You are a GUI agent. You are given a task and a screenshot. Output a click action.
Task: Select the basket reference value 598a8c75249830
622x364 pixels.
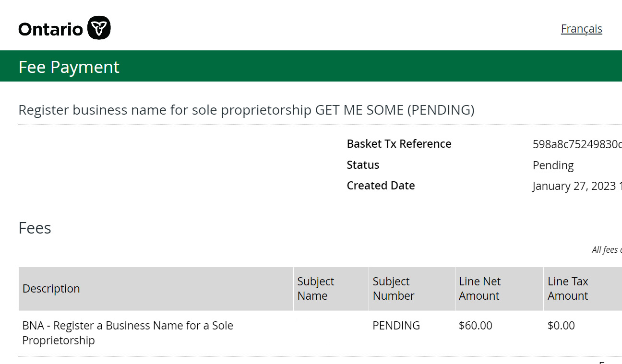coord(576,144)
